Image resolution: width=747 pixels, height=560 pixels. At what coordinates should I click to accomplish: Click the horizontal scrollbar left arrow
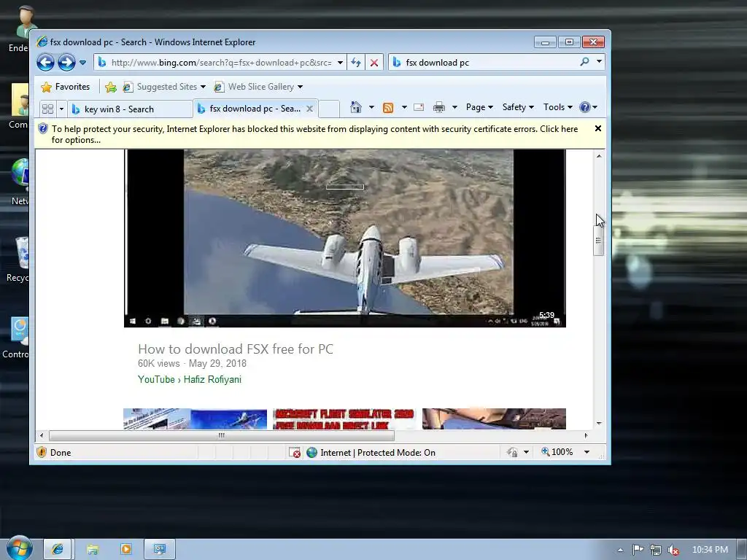(42, 435)
